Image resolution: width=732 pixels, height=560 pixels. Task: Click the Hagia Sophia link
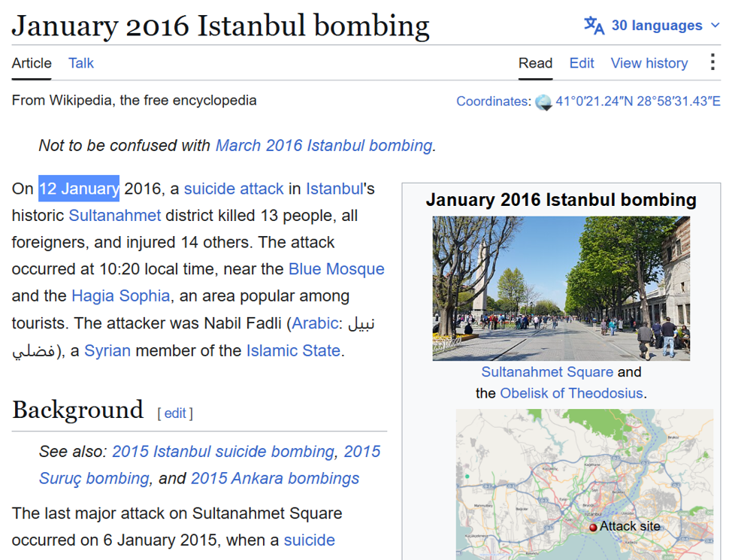point(120,296)
